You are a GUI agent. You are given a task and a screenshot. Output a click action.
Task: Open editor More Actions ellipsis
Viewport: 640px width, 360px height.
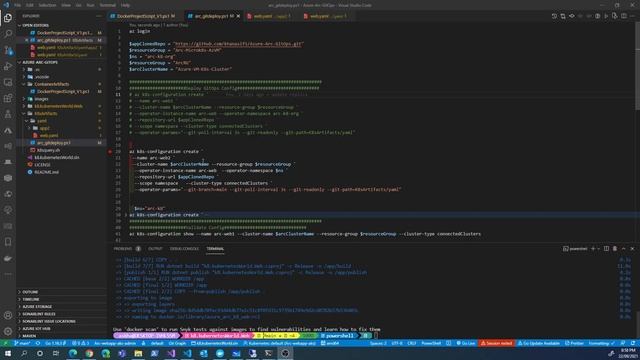632,16
